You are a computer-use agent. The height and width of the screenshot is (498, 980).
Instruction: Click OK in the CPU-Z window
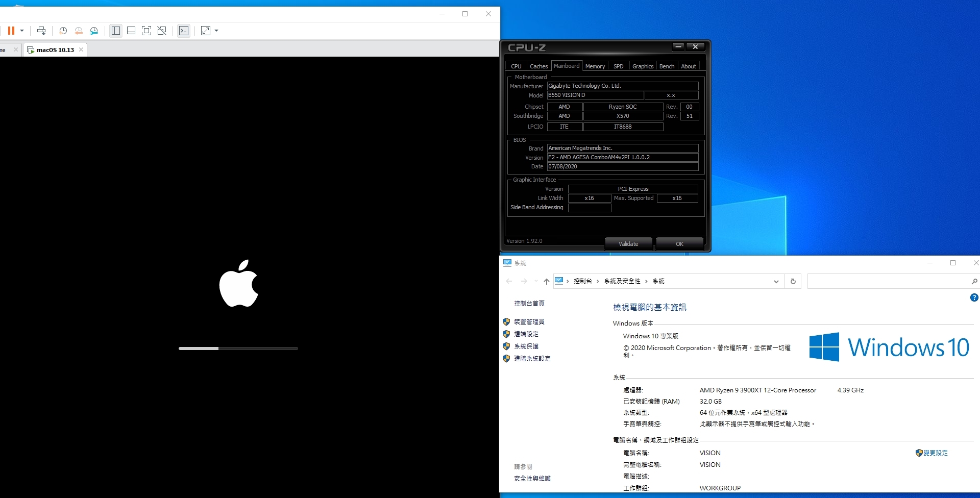(x=679, y=244)
